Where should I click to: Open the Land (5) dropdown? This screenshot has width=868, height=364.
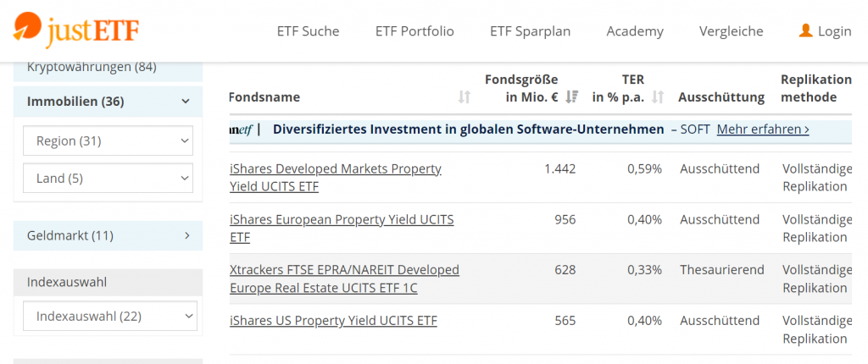click(x=108, y=178)
